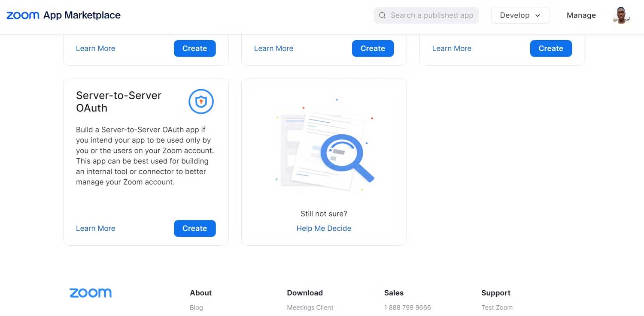Click the search magnifier icon
This screenshot has width=644, height=316.
[x=382, y=15]
